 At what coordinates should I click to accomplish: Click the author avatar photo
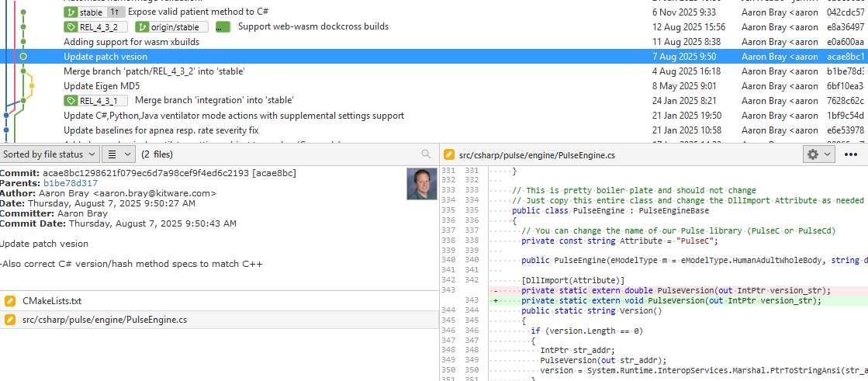(422, 184)
